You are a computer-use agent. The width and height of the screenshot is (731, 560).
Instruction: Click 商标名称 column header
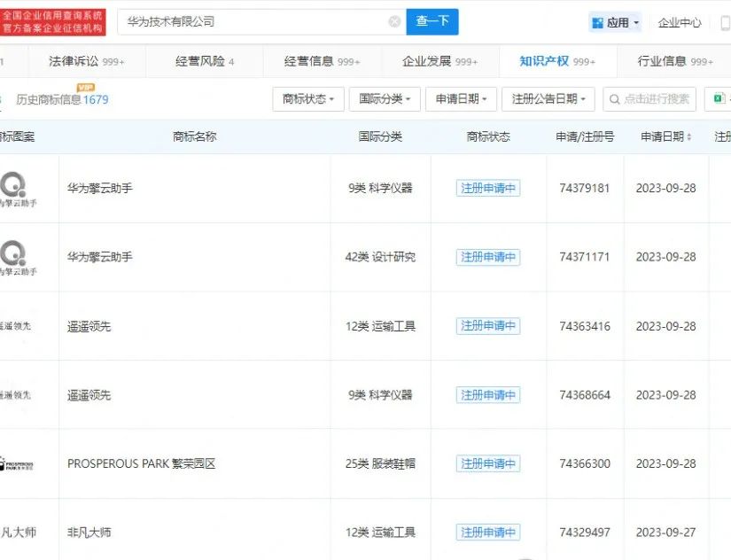pyautogui.click(x=194, y=136)
